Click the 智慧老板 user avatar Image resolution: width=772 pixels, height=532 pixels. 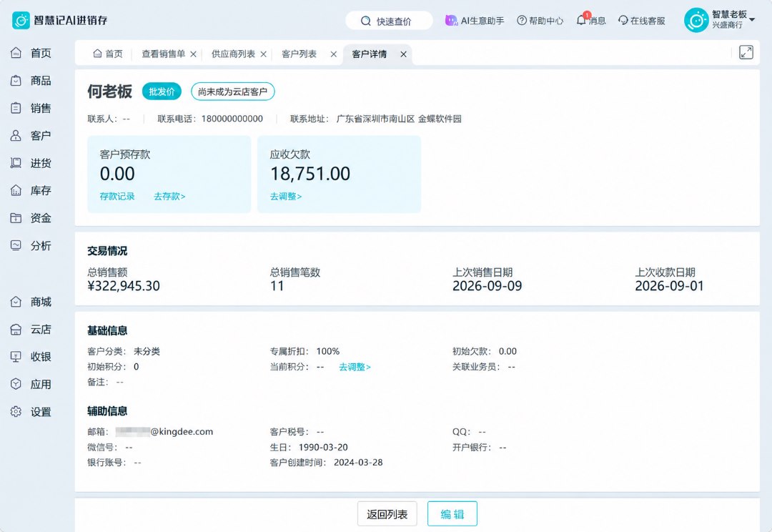[696, 20]
